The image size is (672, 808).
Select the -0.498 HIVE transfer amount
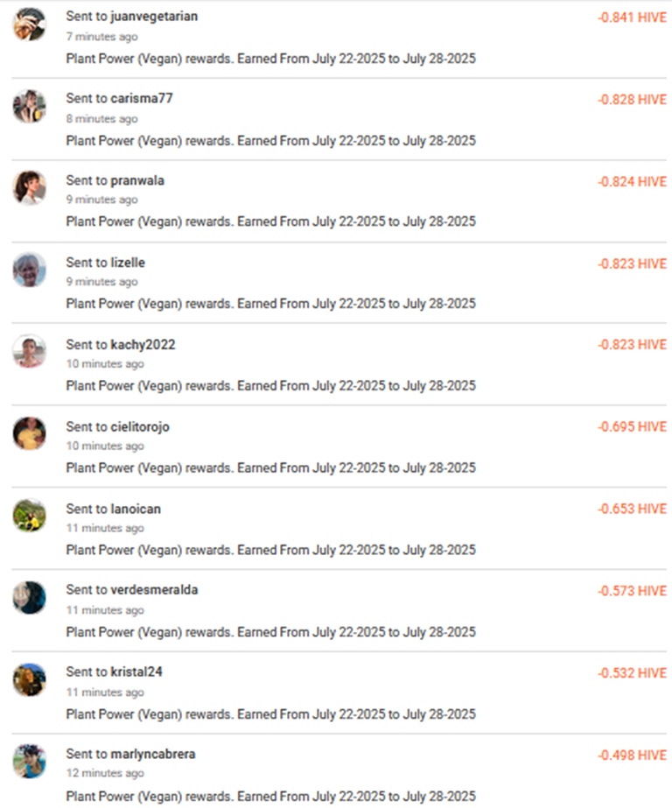632,755
